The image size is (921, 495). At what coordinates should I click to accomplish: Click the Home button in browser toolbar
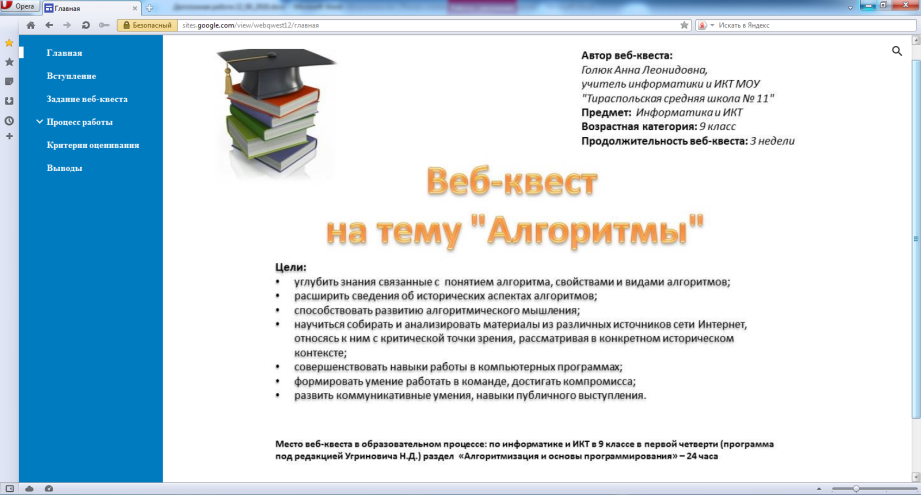point(30,24)
